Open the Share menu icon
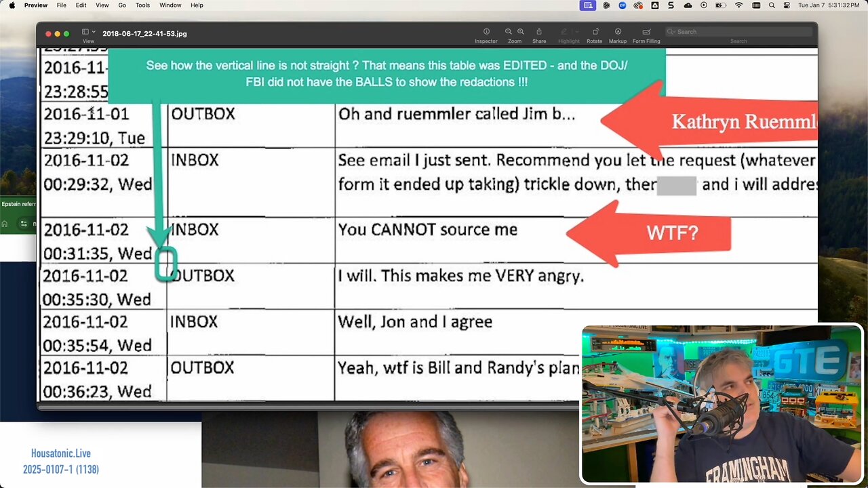 click(x=539, y=32)
